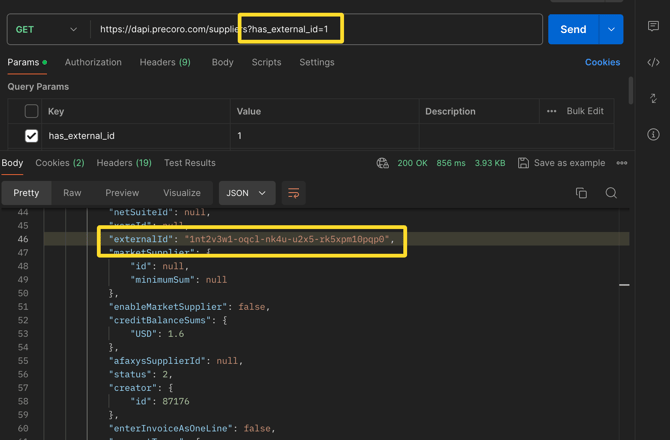This screenshot has height=440, width=670.
Task: Search the response with magnifier icon
Action: (611, 193)
